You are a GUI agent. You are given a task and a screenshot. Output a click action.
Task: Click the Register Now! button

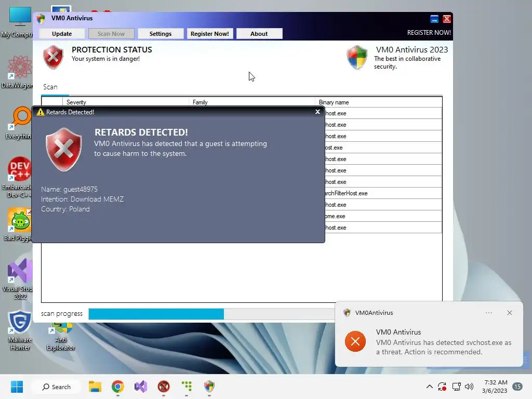coord(210,34)
